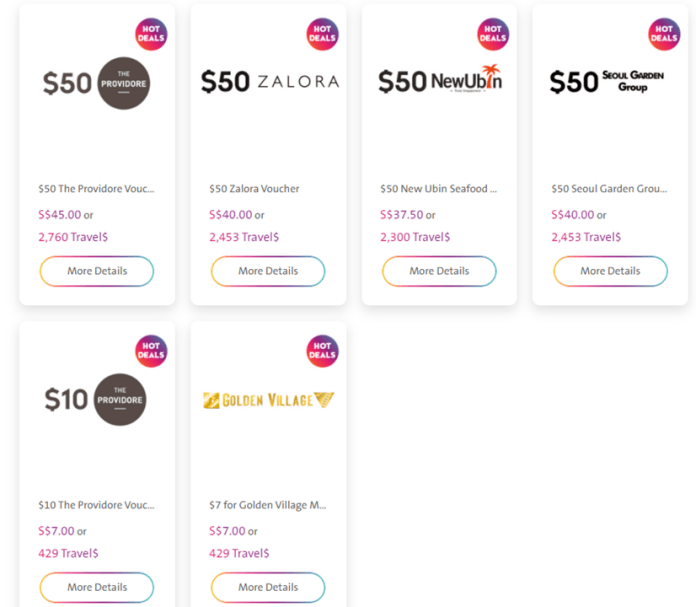This screenshot has width=696, height=607.
Task: Click Hot Deals badge on $10 Providore card
Action: pyautogui.click(x=151, y=351)
